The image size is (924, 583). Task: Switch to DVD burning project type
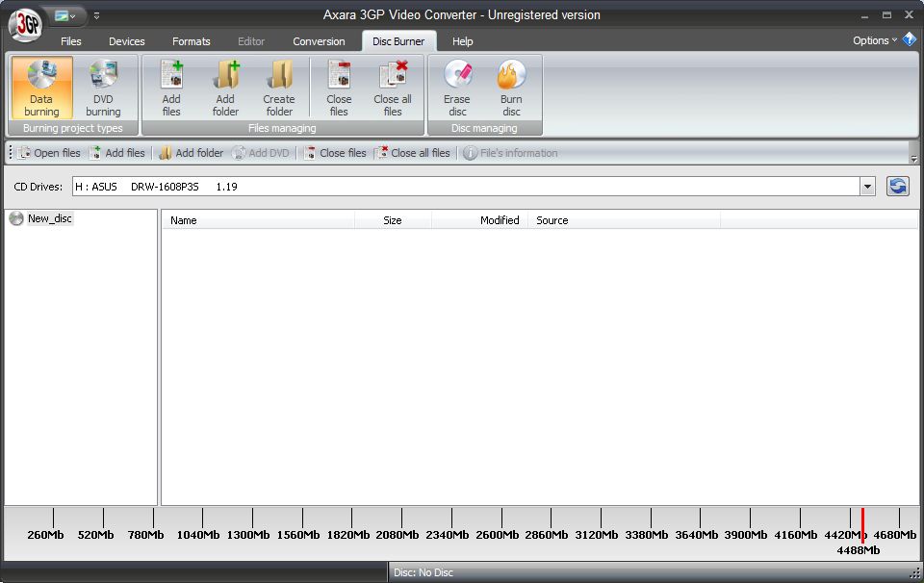pyautogui.click(x=103, y=87)
